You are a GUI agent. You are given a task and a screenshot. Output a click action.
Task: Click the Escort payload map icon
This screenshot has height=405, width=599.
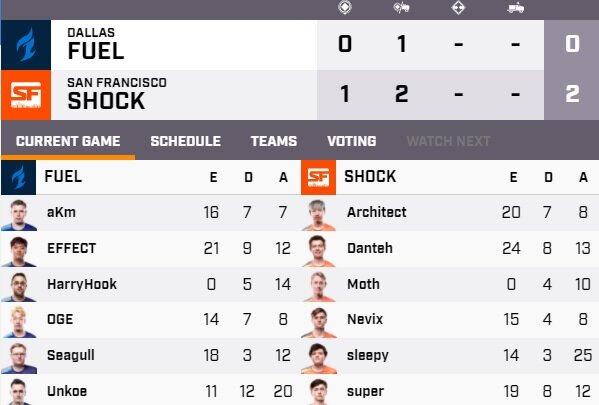[516, 8]
